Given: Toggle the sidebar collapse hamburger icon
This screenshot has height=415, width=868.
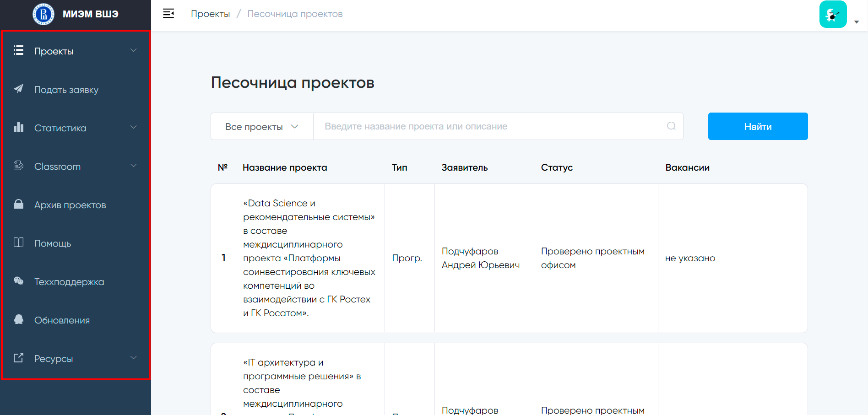Looking at the screenshot, I should coord(168,14).
